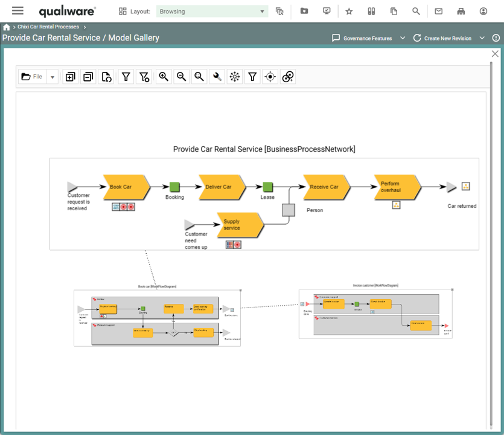Click the link relations icon
Image resolution: width=504 pixels, height=435 pixels.
[x=288, y=77]
